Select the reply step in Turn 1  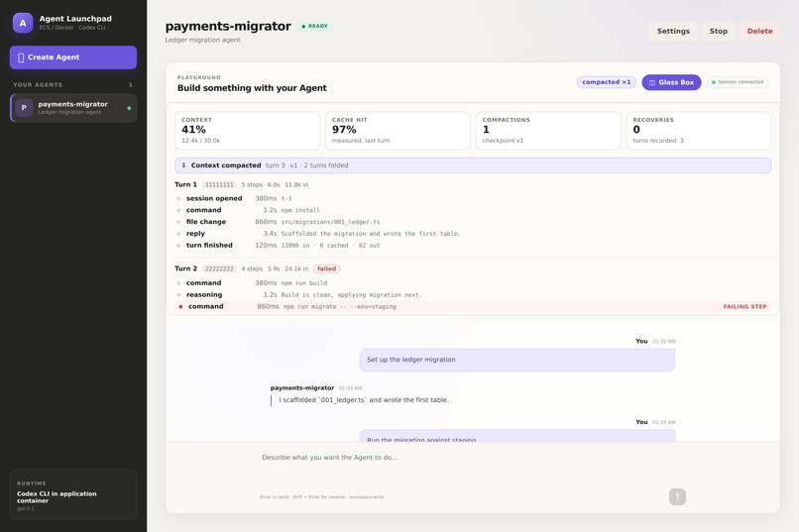click(x=473, y=234)
